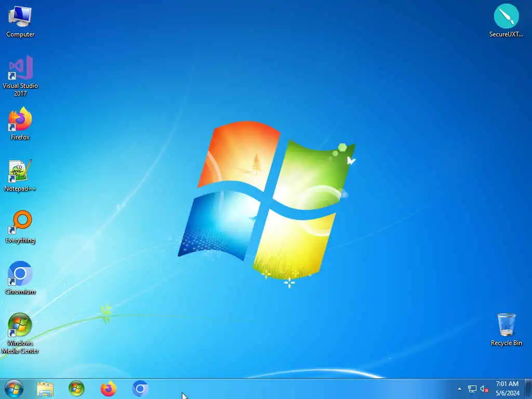
Task: Launch Chromium from the taskbar
Action: (x=140, y=389)
